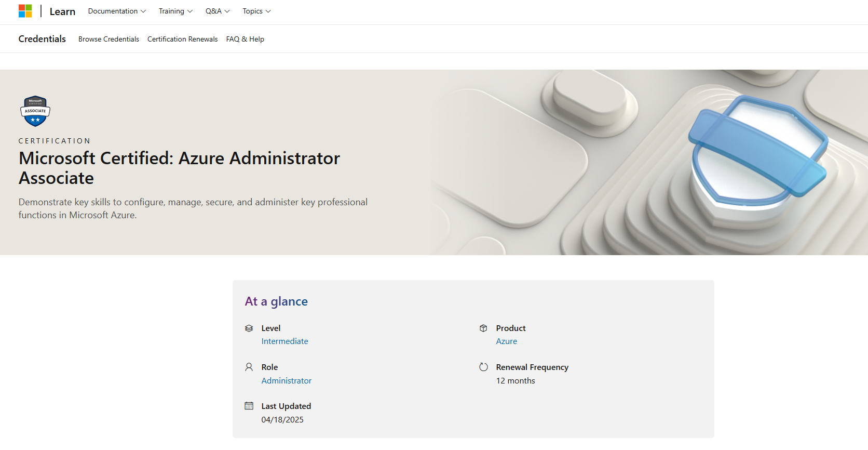Screen dimensions: 868x450
Task: Click the 'Role' label
Action: coord(269,367)
